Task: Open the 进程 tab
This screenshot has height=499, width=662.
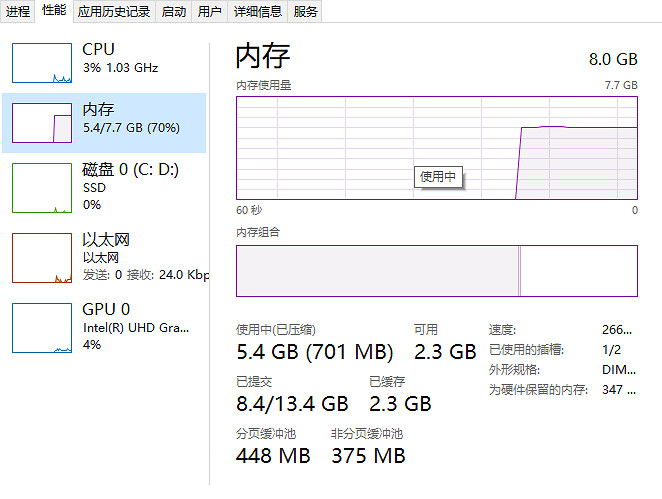Action: [x=18, y=11]
